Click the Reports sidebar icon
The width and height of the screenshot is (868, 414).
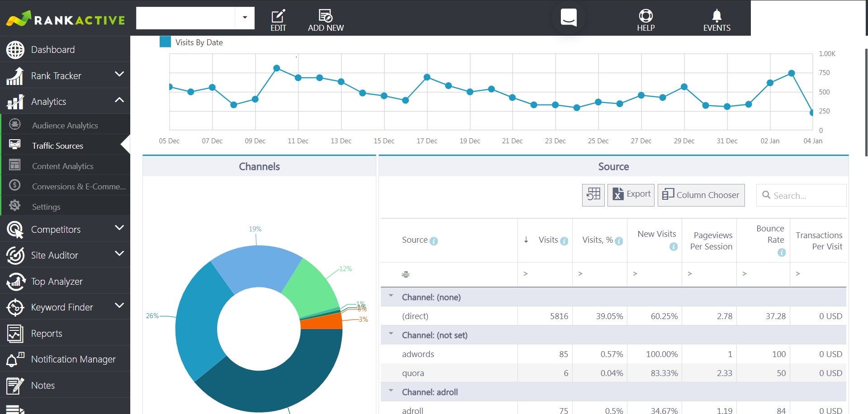[x=15, y=334]
